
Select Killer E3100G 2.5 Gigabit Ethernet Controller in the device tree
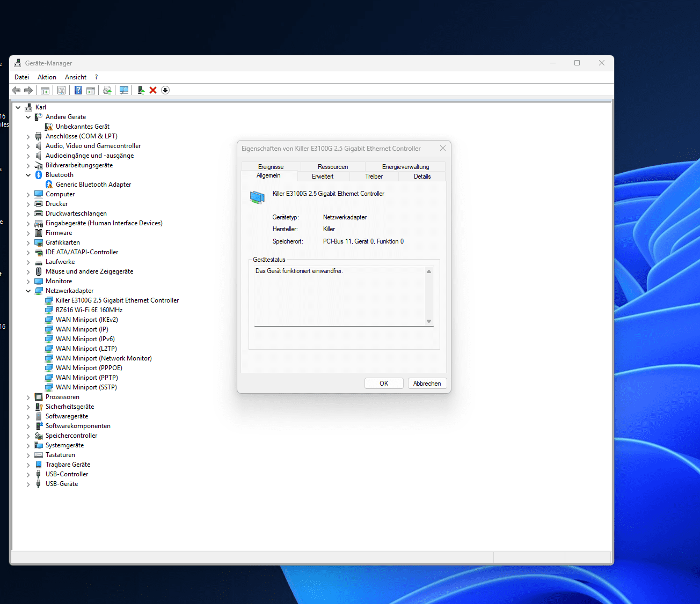tap(117, 300)
